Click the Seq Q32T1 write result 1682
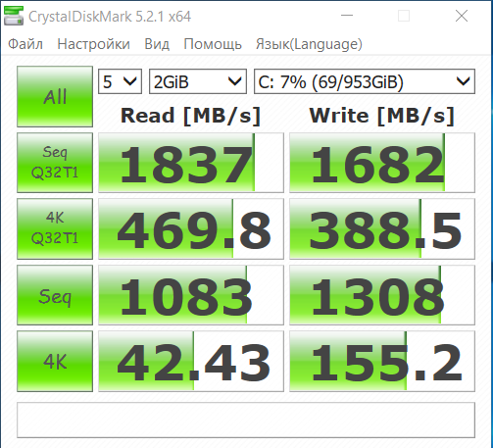Screen dimensions: 493x448 pos(382,163)
